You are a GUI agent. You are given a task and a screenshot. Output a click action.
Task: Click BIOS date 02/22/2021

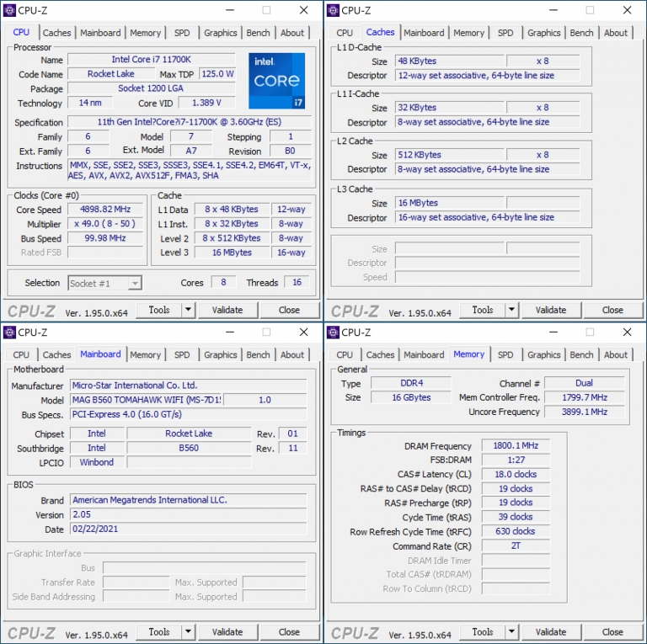point(188,529)
